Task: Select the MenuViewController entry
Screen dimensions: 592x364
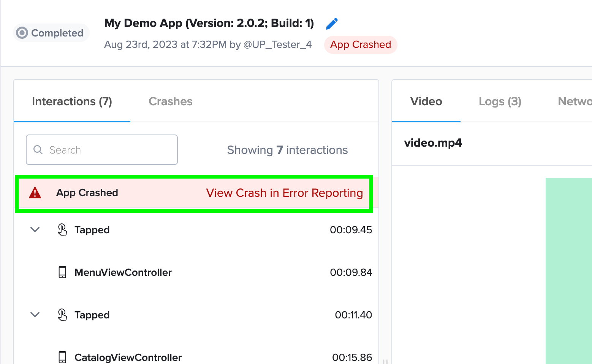Action: 123,272
